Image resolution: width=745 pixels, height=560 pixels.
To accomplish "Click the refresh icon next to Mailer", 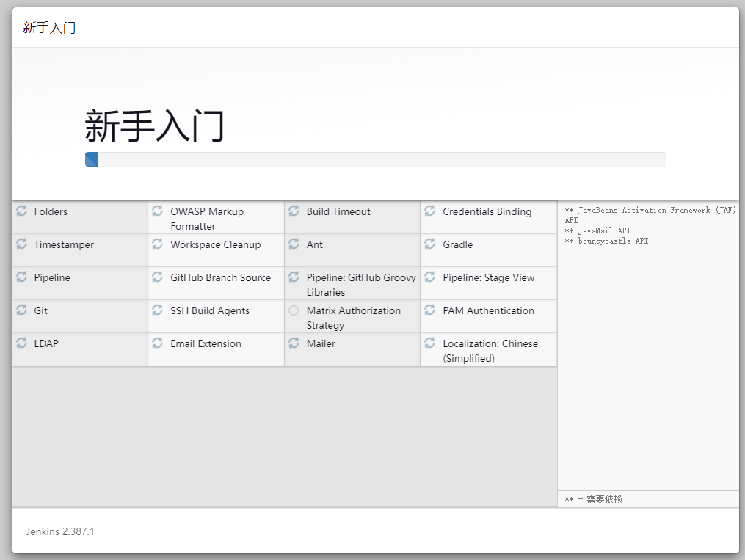I will click(x=294, y=343).
